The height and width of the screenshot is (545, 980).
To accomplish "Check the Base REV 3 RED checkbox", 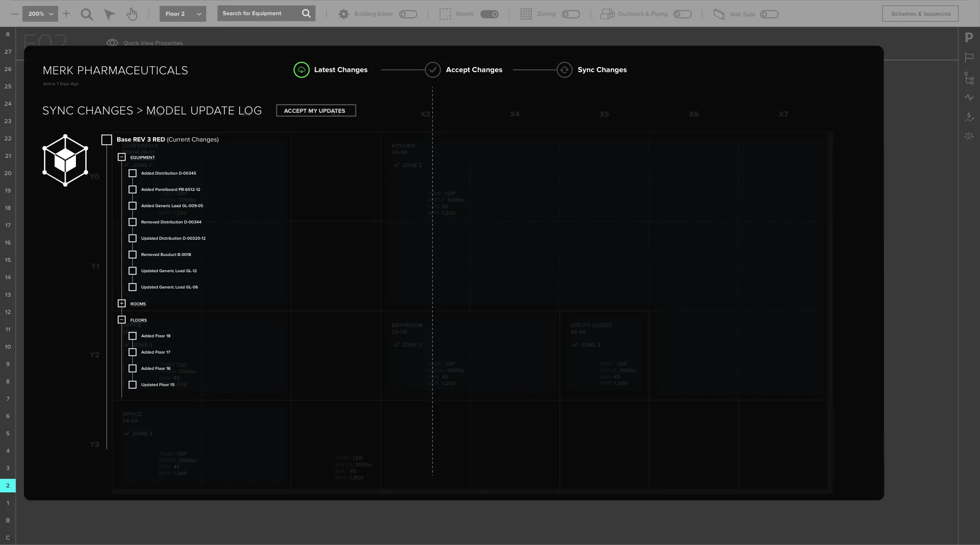I will pos(107,140).
